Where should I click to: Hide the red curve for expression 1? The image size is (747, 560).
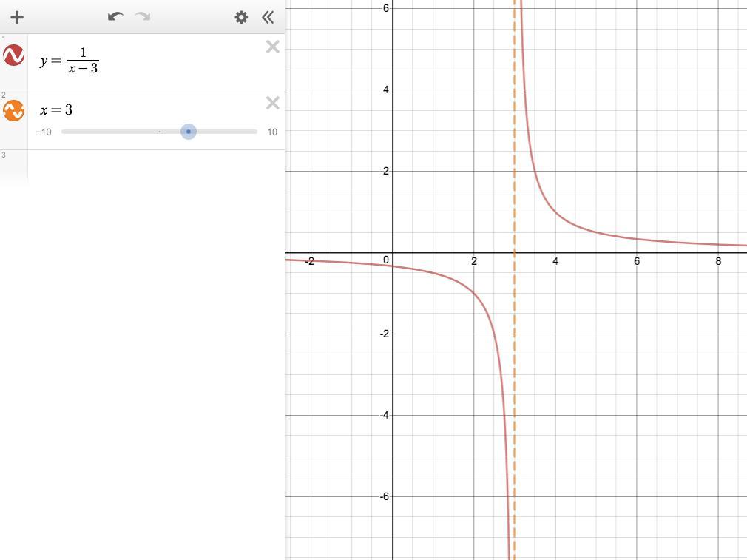click(x=13, y=55)
